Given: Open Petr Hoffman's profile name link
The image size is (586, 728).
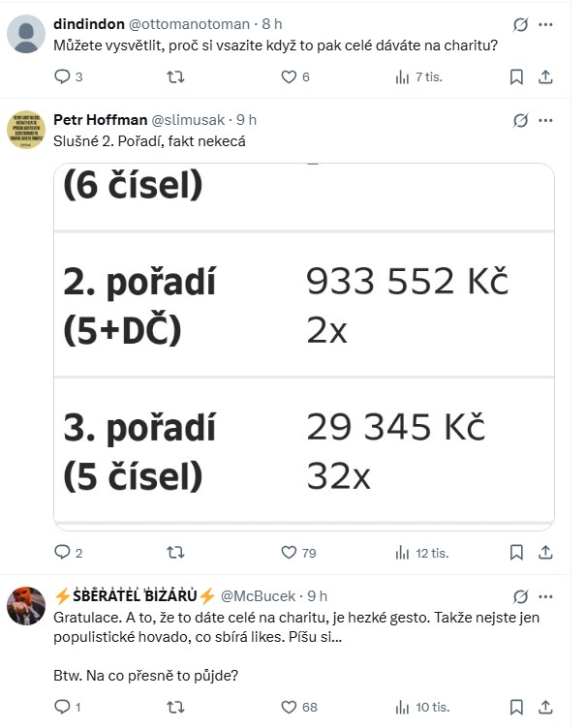Looking at the screenshot, I should 99,120.
